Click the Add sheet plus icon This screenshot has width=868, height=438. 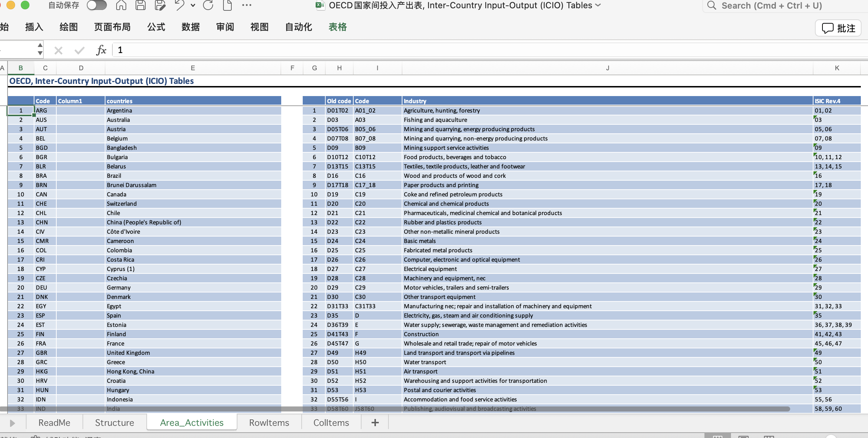click(x=375, y=423)
